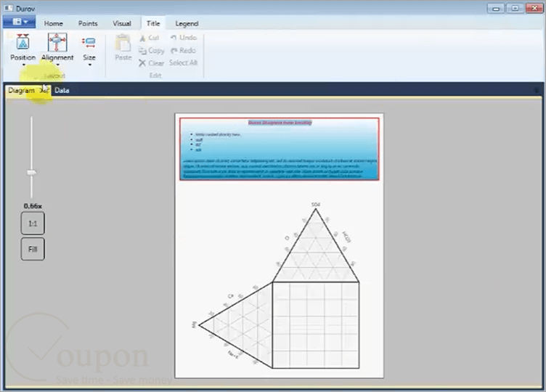
Task: Expand the Position dropdown arrow
Action: [23, 65]
